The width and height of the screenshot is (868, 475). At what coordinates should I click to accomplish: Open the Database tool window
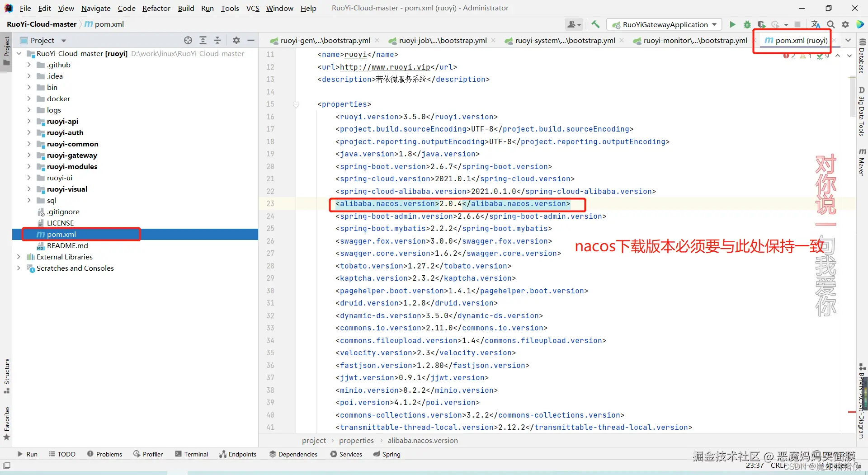coord(862,56)
